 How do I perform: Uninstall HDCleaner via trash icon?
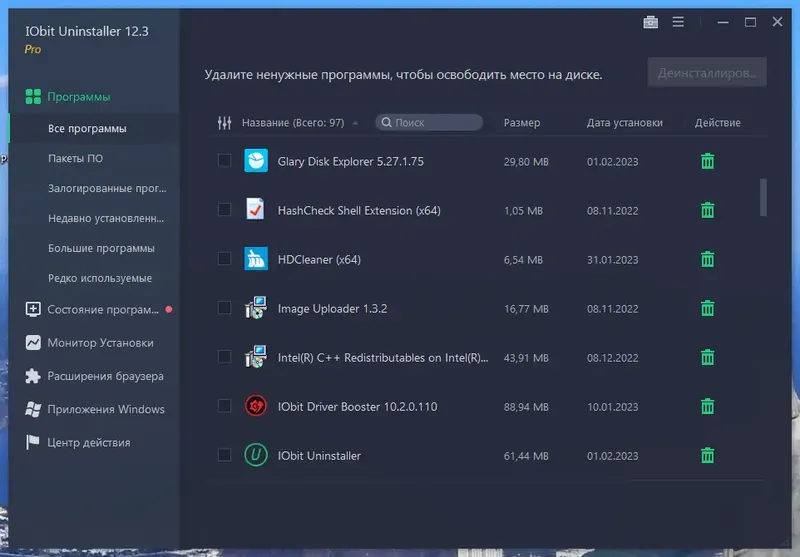click(707, 259)
